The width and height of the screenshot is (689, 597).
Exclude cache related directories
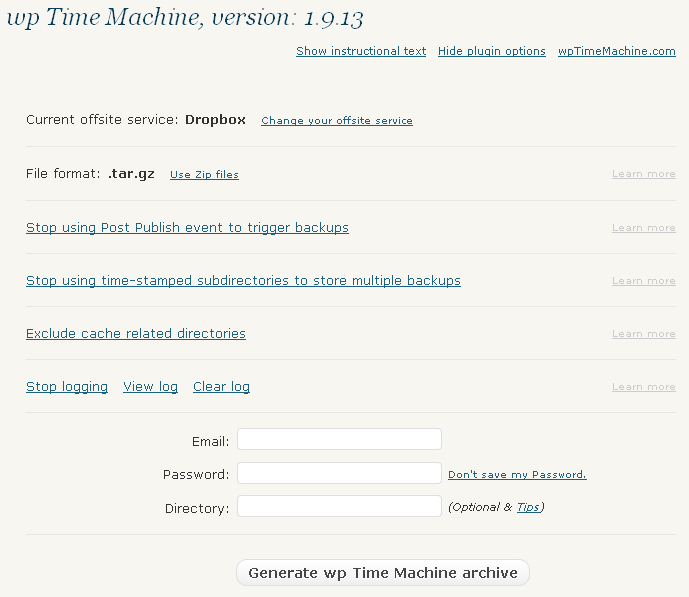pyautogui.click(x=136, y=334)
